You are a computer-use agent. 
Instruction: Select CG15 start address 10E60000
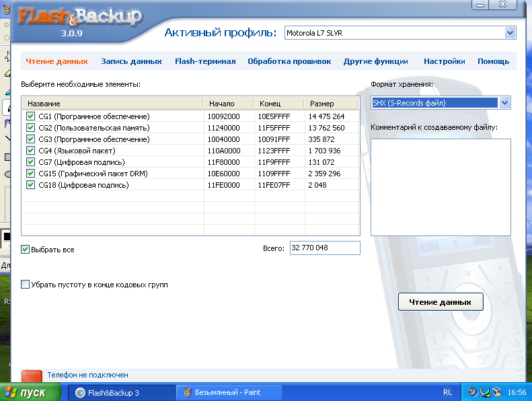[x=223, y=174]
